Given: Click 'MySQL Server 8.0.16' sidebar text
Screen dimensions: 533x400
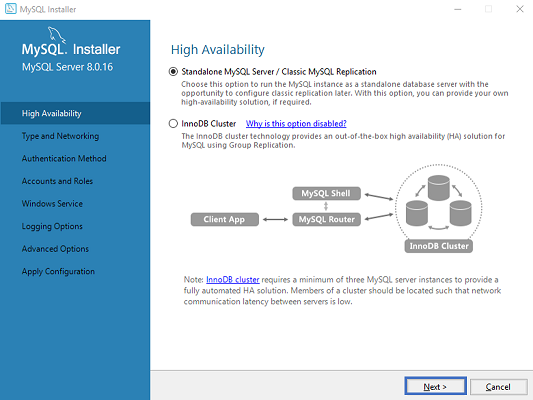Looking at the screenshot, I should pos(67,67).
